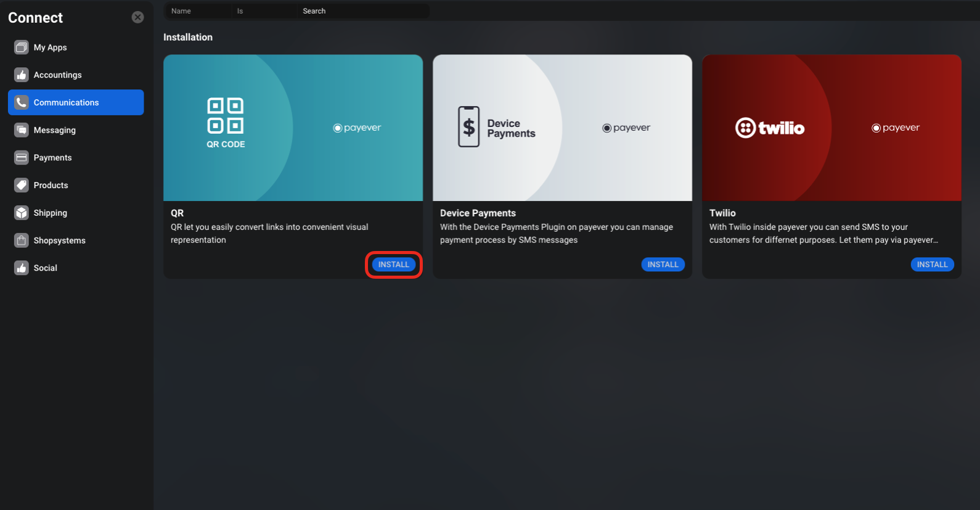The width and height of the screenshot is (980, 510).
Task: Select the Social category
Action: click(x=76, y=268)
